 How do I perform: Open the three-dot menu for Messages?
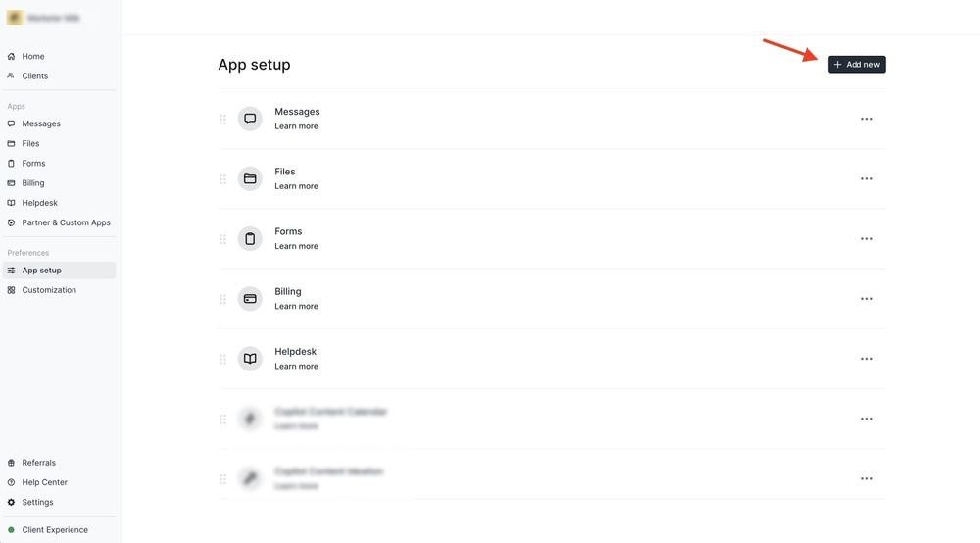point(867,119)
